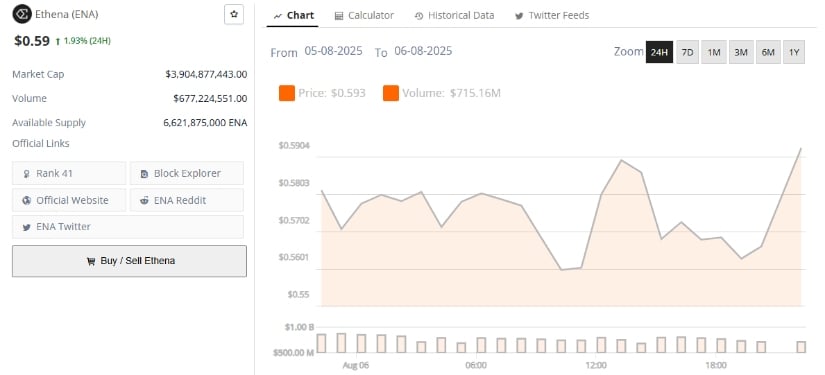Open the Historical Data tab
The width and height of the screenshot is (825, 375).
click(x=454, y=16)
